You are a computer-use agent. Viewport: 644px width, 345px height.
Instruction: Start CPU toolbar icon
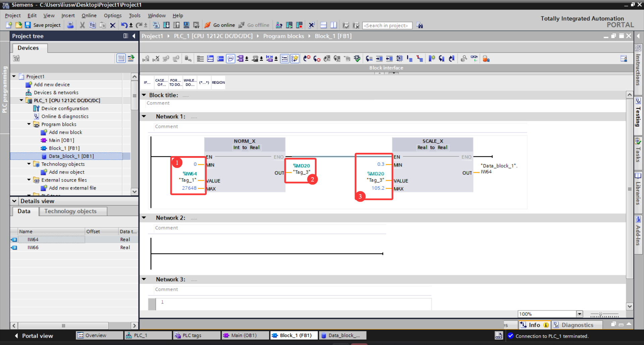pyautogui.click(x=289, y=25)
